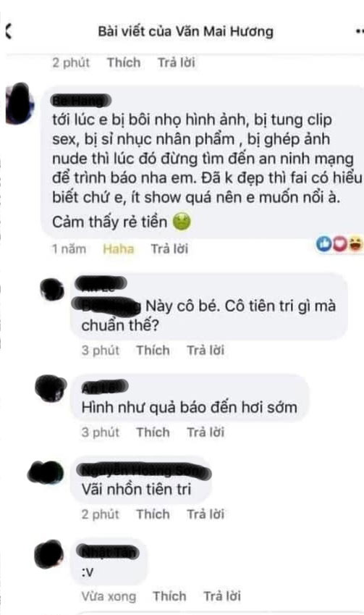Click Trả lời on the top 2 phút comment
This screenshot has width=364, height=615.
[176, 62]
